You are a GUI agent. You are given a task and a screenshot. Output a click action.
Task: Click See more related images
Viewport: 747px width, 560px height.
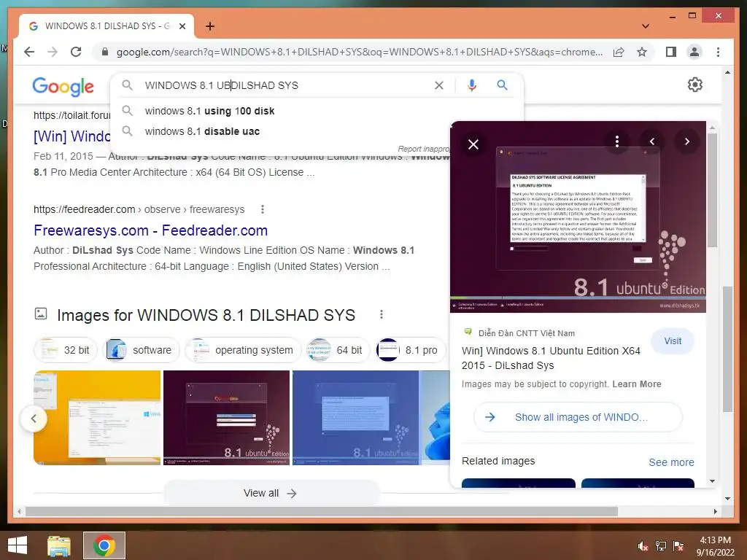click(671, 462)
